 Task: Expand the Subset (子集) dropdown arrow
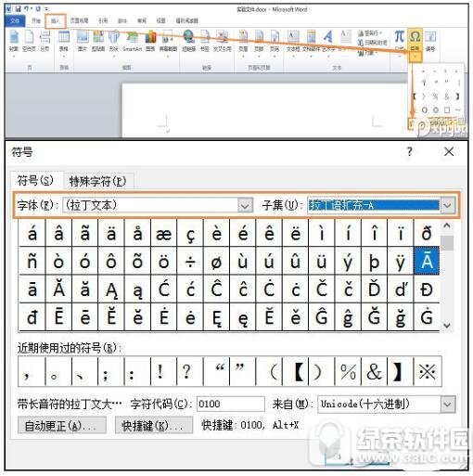pyautogui.click(x=448, y=205)
